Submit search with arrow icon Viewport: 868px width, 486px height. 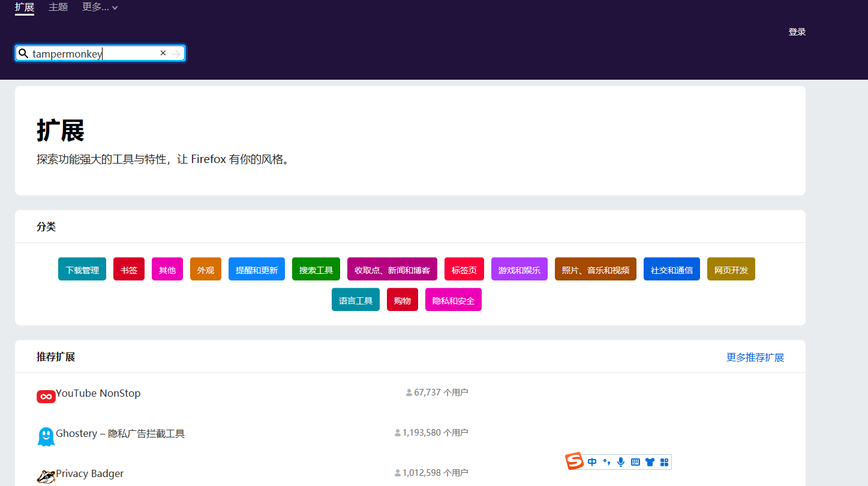[x=175, y=54]
